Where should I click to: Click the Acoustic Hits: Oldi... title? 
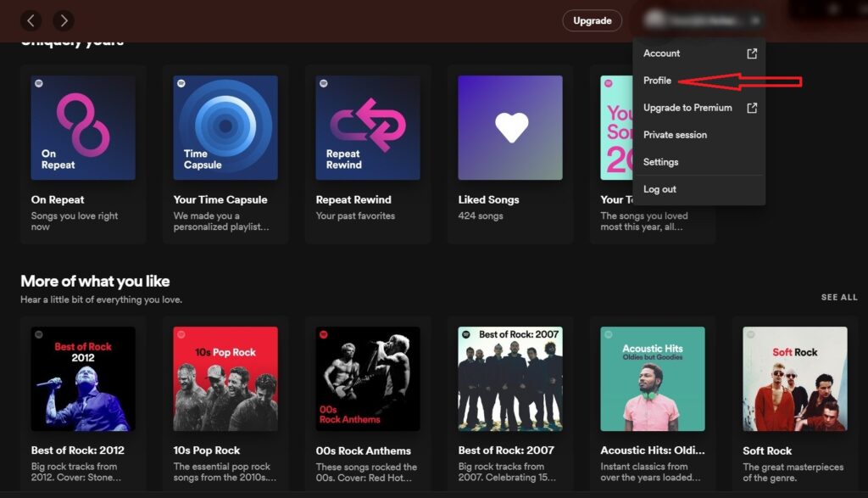(x=653, y=450)
